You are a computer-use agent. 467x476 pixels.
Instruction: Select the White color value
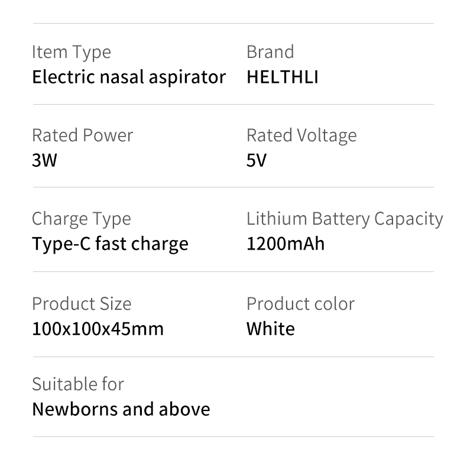270,329
